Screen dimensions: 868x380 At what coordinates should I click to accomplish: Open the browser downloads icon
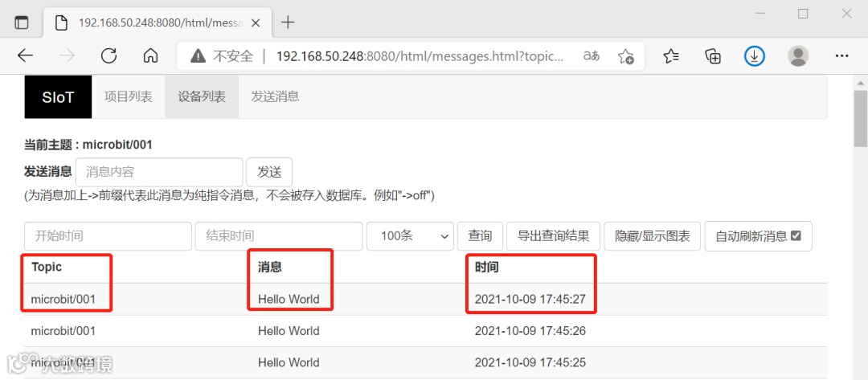(755, 56)
